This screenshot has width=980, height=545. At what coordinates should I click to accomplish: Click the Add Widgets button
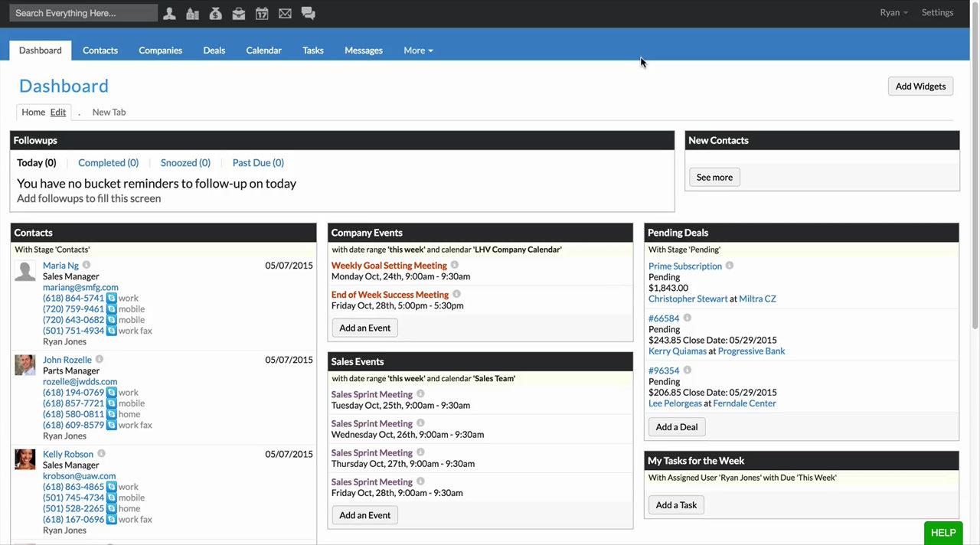[x=920, y=86]
